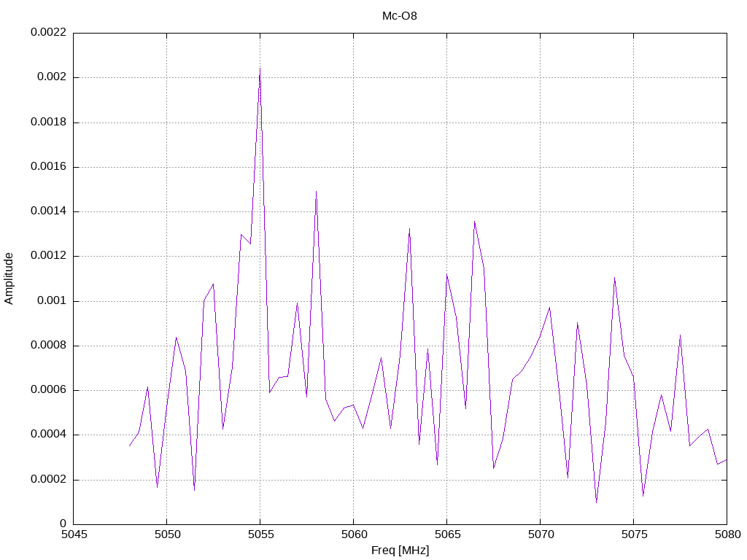Click the lowest dip near 5073 MHz

coord(596,502)
